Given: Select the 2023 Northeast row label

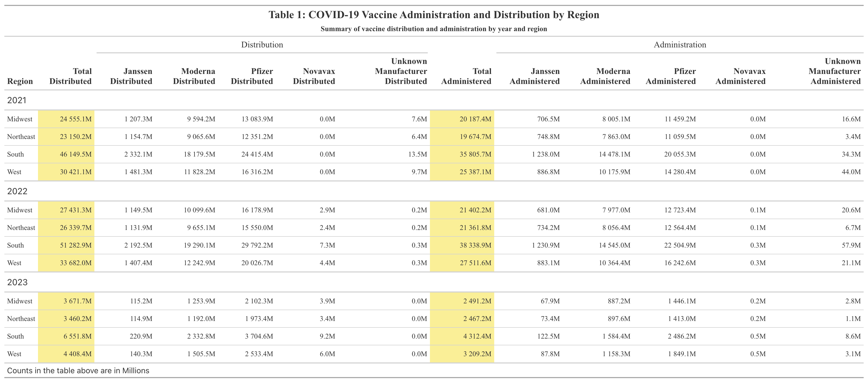Looking at the screenshot, I should pos(21,319).
